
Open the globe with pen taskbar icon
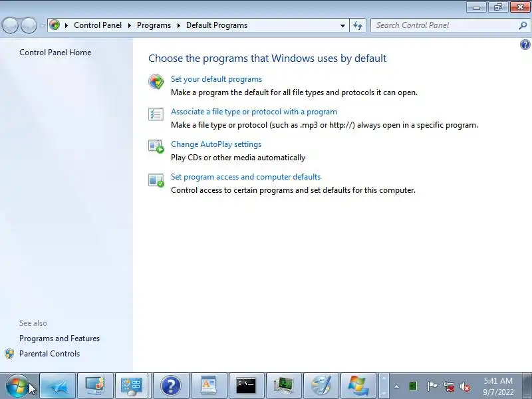coord(321,386)
